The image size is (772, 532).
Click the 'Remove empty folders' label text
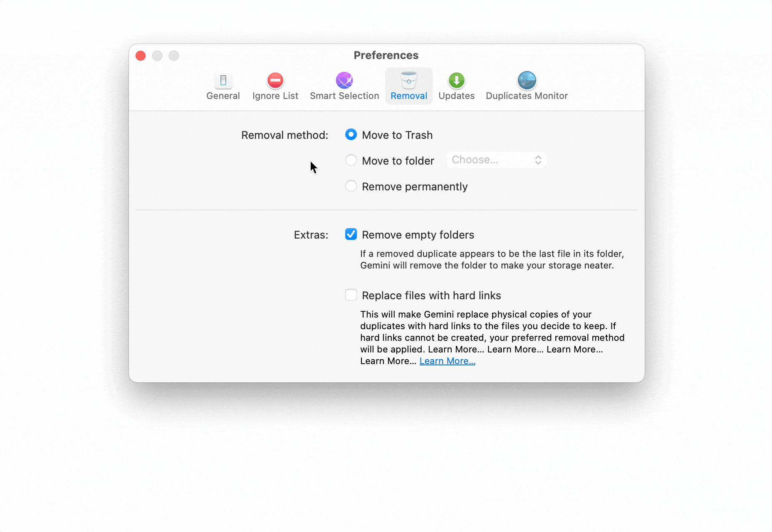pos(418,235)
